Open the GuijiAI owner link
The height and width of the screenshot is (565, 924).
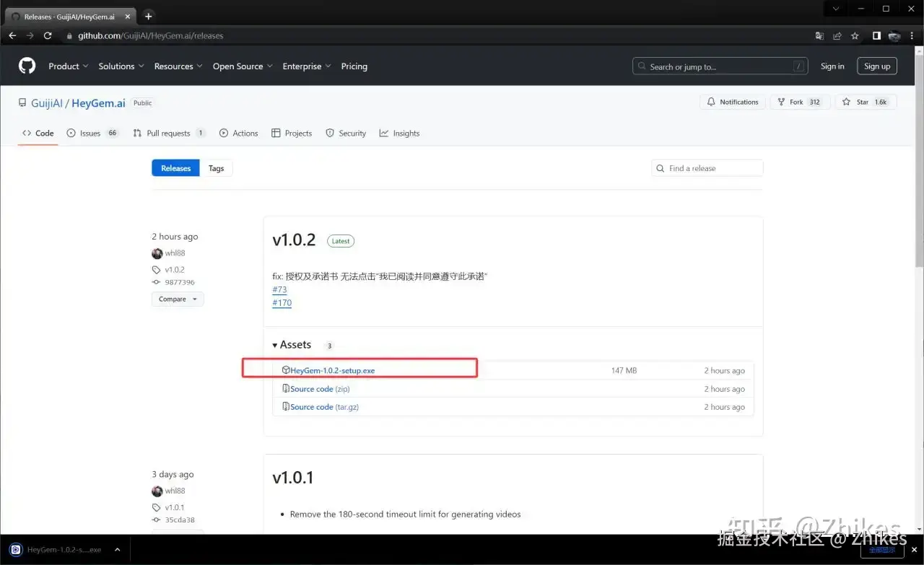(x=47, y=103)
